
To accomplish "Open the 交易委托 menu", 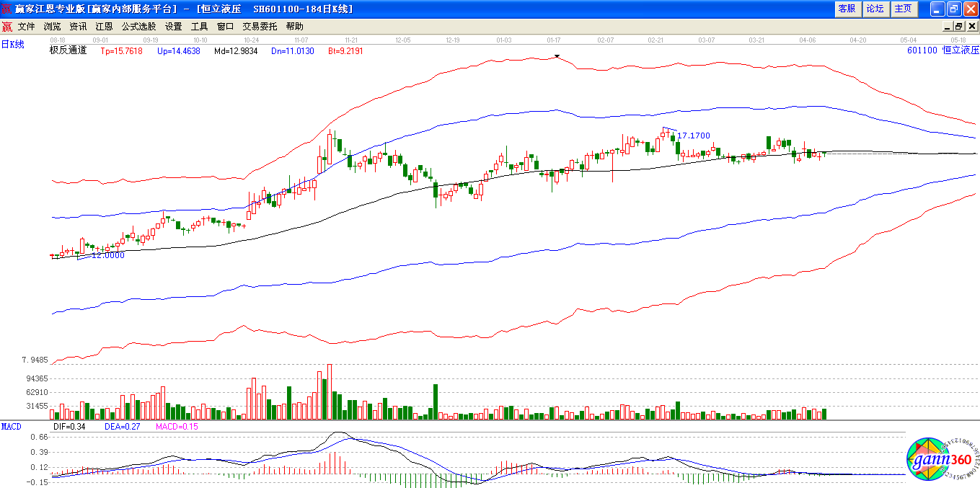I will tap(260, 27).
